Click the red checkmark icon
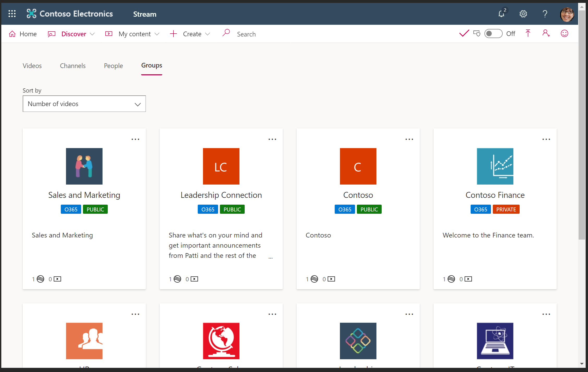This screenshot has width=588, height=372. 464,33
